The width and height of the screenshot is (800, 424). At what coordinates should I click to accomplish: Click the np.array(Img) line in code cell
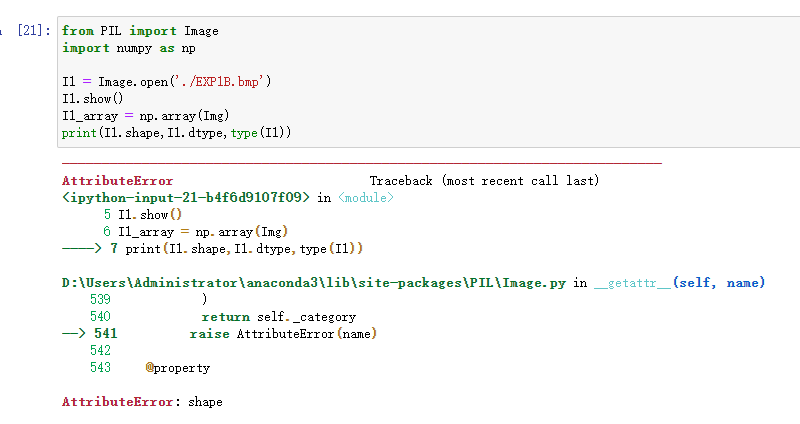click(145, 116)
